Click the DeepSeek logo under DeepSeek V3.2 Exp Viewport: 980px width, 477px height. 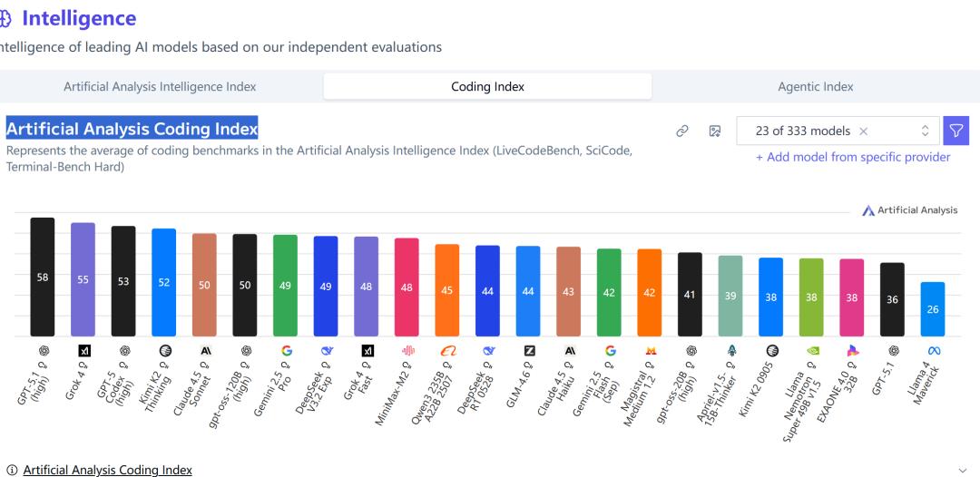pos(327,350)
